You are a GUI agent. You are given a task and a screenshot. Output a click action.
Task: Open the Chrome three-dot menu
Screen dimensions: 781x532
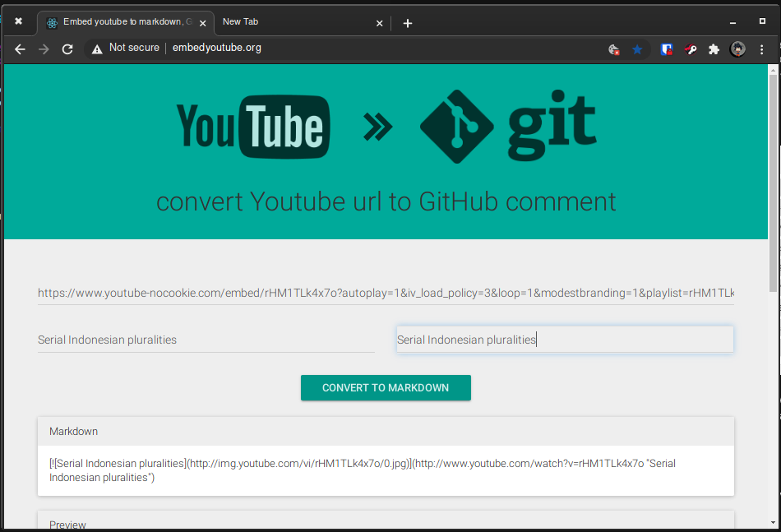[761, 49]
